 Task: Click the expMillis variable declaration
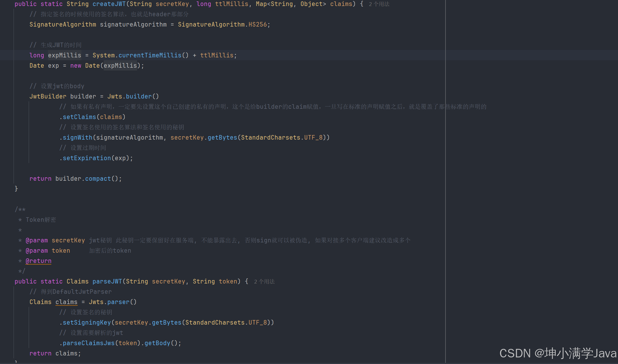point(64,55)
